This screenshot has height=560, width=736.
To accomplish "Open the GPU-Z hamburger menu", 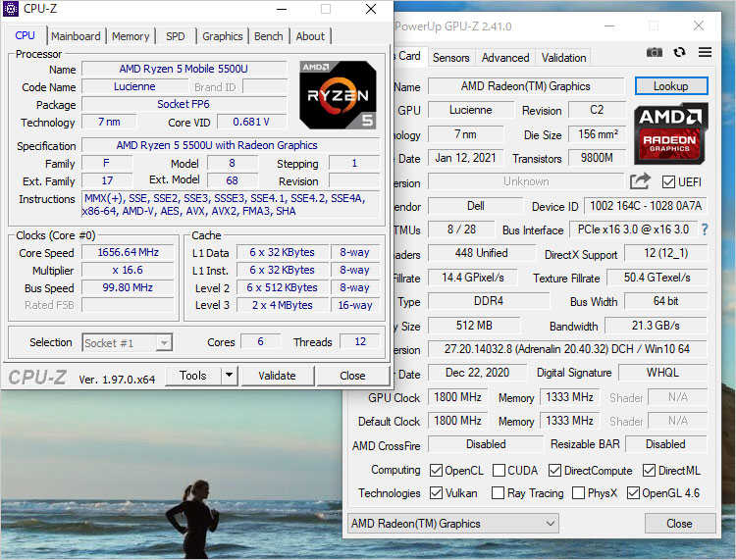I will [x=705, y=52].
